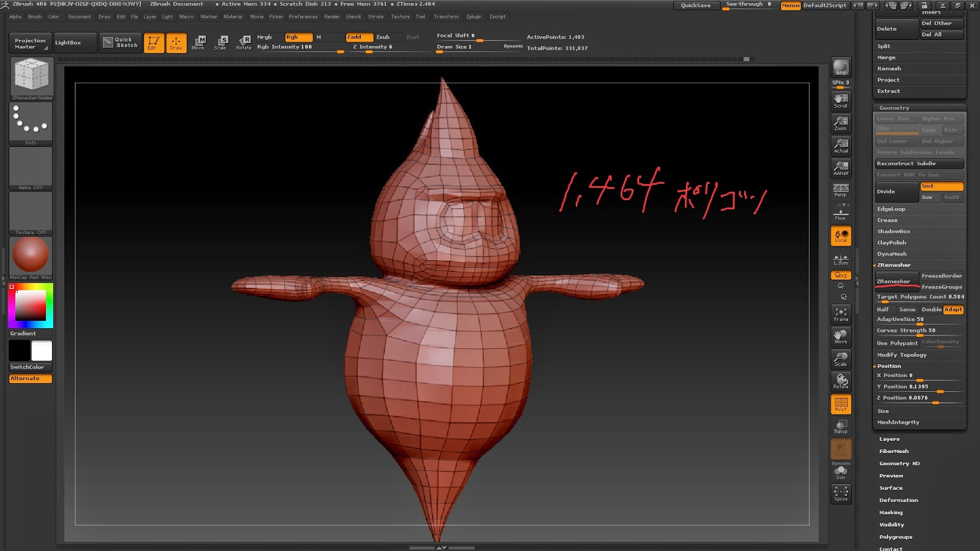Open the Dots stroke thumbnail
Viewport: 980px width, 551px height.
(x=31, y=124)
